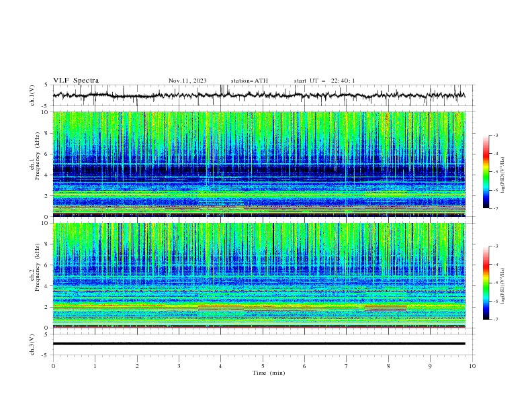Viewport: 532px width, 411px height.
Task: Click inside the ch.2 spectrogram panel
Action: (259, 275)
